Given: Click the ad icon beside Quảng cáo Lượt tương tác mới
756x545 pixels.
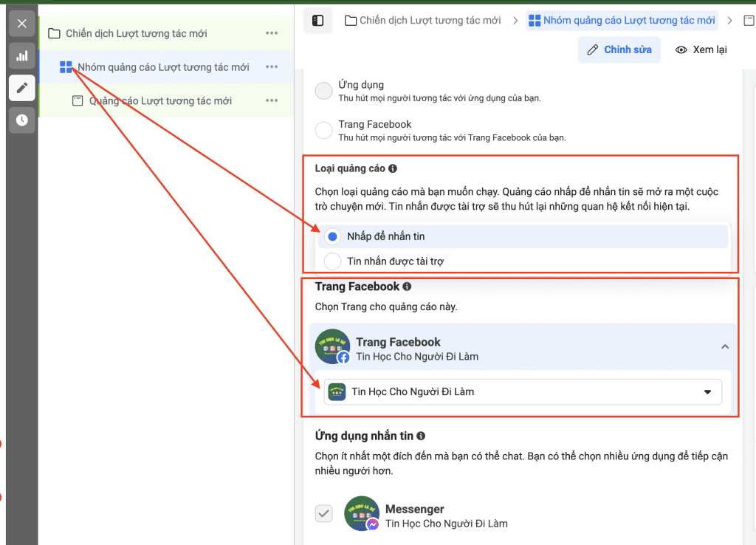Looking at the screenshot, I should [77, 100].
